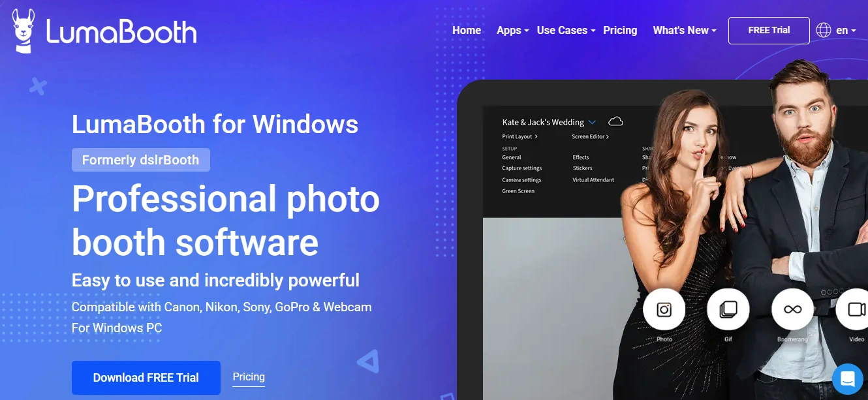The image size is (868, 400).
Task: Expand Kate & Jack's Wedding event dropdown
Action: 591,122
